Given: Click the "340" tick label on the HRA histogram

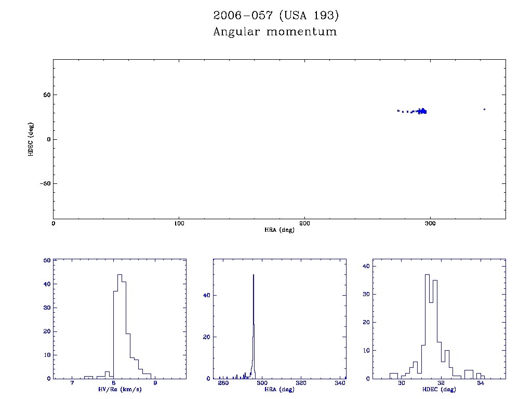Looking at the screenshot, I should tap(340, 383).
